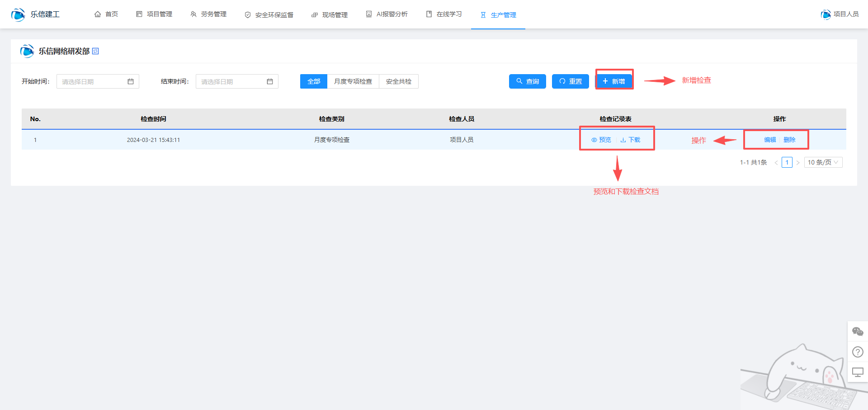Screen dimensions: 868x410
Task: Preview the inspection record via 预览
Action: [601, 140]
